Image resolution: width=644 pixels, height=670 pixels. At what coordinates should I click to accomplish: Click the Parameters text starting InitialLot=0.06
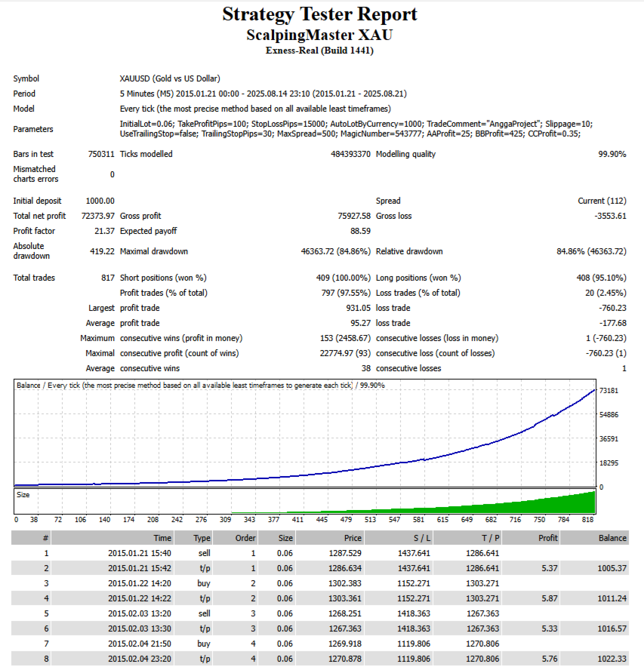(356, 129)
